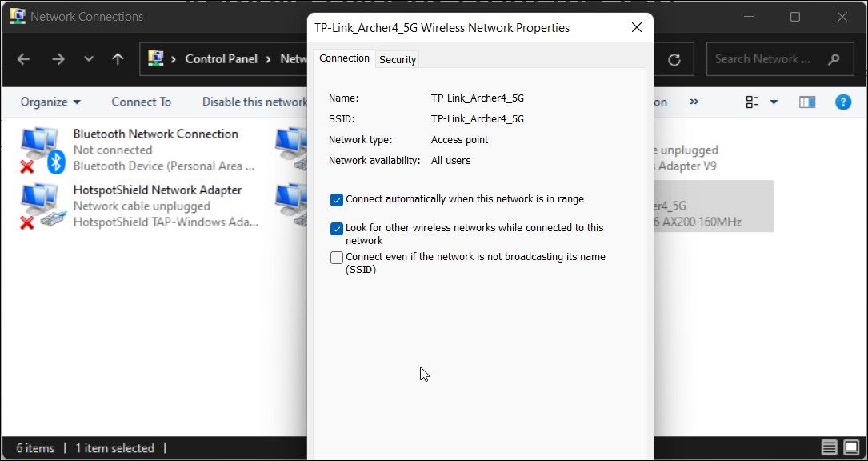Refresh the Network Connections window
868x461 pixels.
point(674,59)
